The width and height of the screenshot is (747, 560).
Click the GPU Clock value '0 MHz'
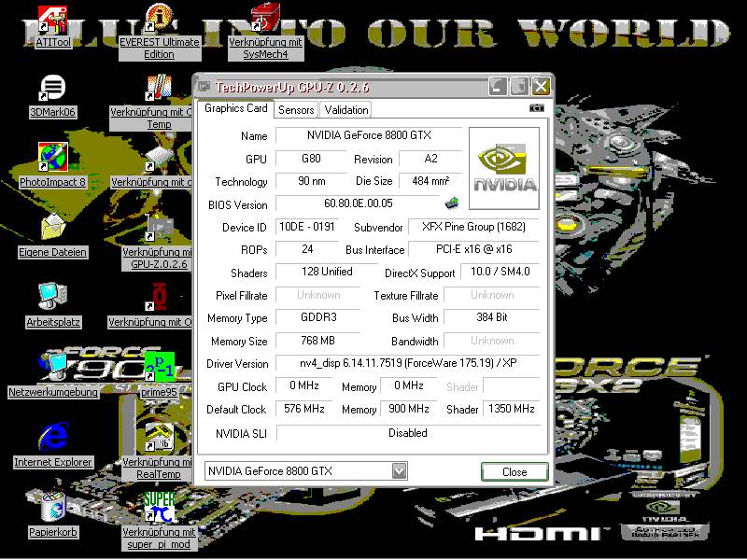click(304, 385)
